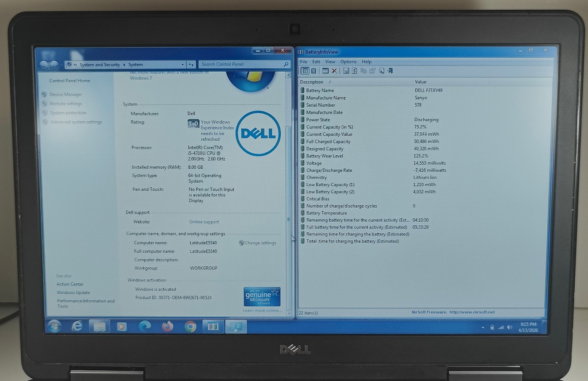Launch Firefox from taskbar
This screenshot has height=381, width=588.
[167, 327]
